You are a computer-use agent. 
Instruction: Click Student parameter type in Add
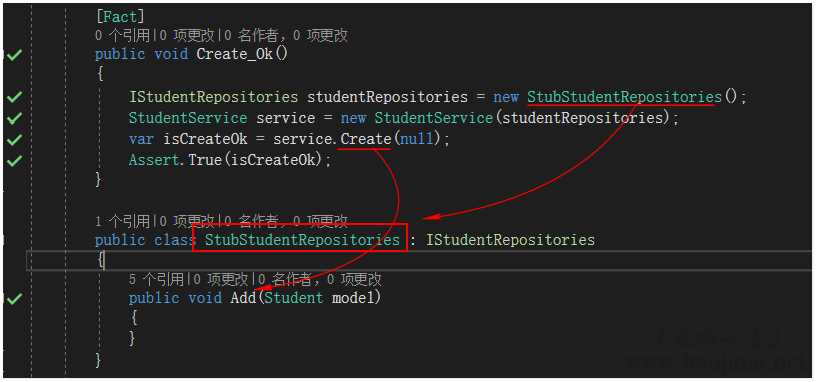click(294, 299)
